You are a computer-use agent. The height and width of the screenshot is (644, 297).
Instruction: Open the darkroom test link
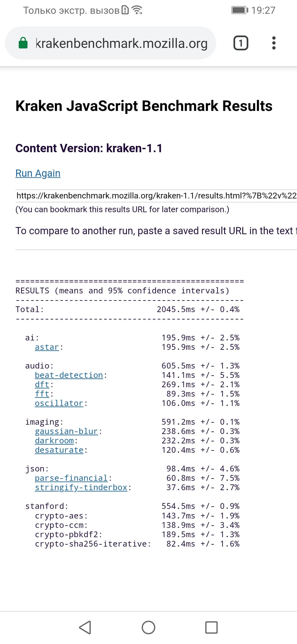click(54, 441)
